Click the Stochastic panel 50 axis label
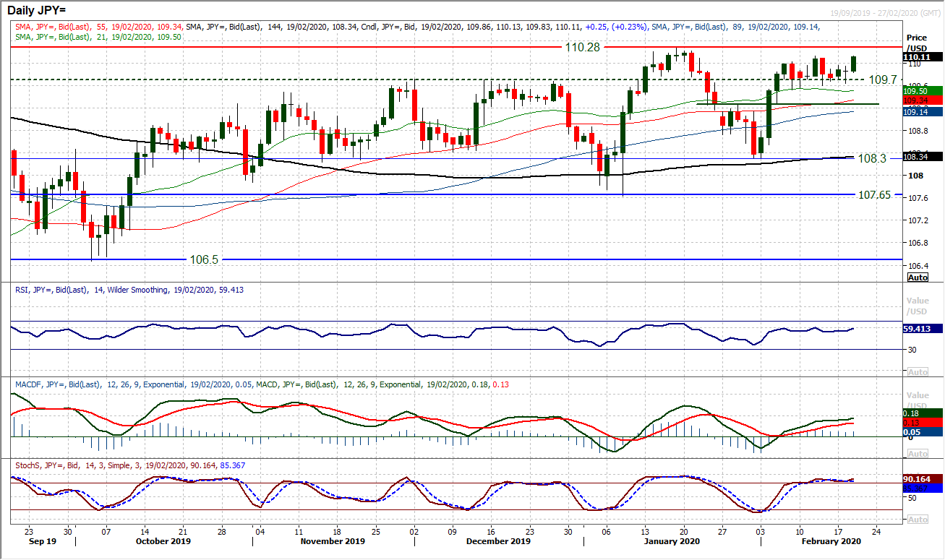The width and height of the screenshot is (945, 560). (x=912, y=498)
